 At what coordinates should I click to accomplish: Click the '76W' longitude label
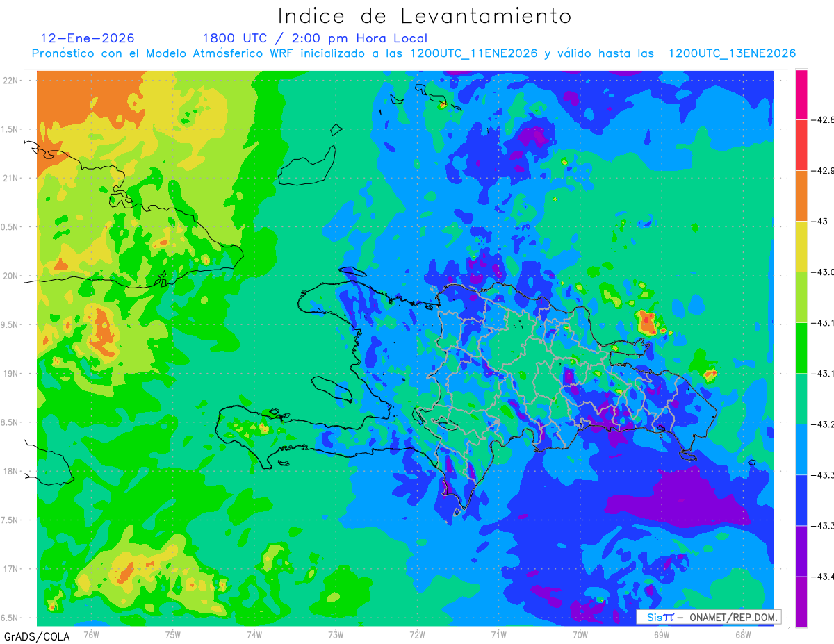(x=91, y=634)
